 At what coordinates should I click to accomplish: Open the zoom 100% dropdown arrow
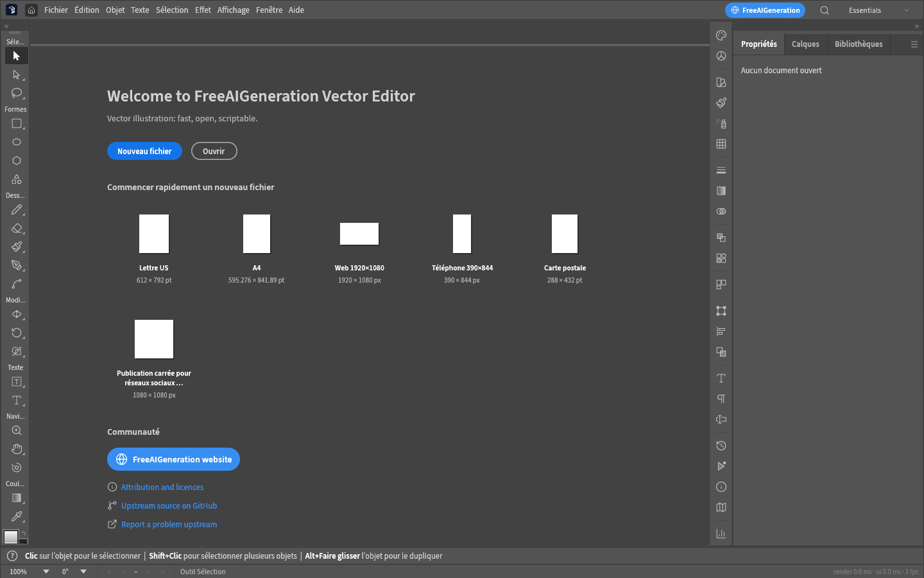46,572
